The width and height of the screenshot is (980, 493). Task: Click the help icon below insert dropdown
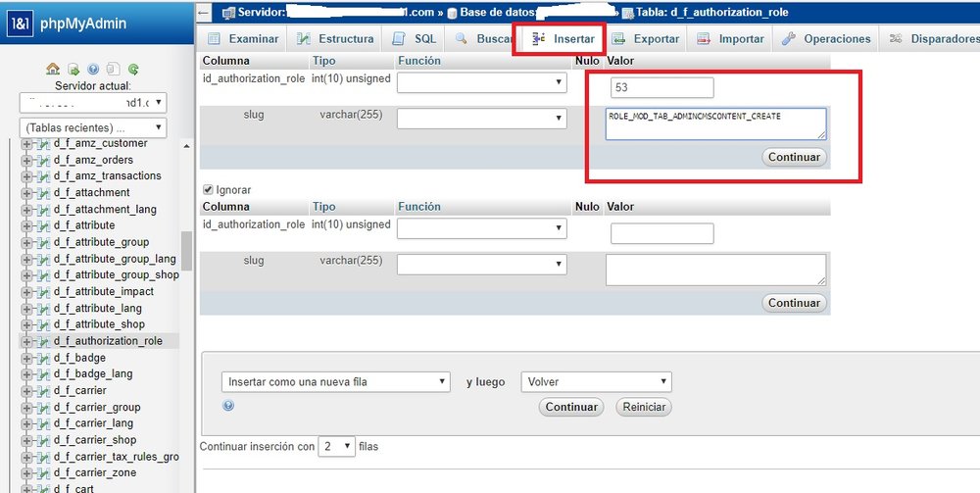[x=228, y=406]
